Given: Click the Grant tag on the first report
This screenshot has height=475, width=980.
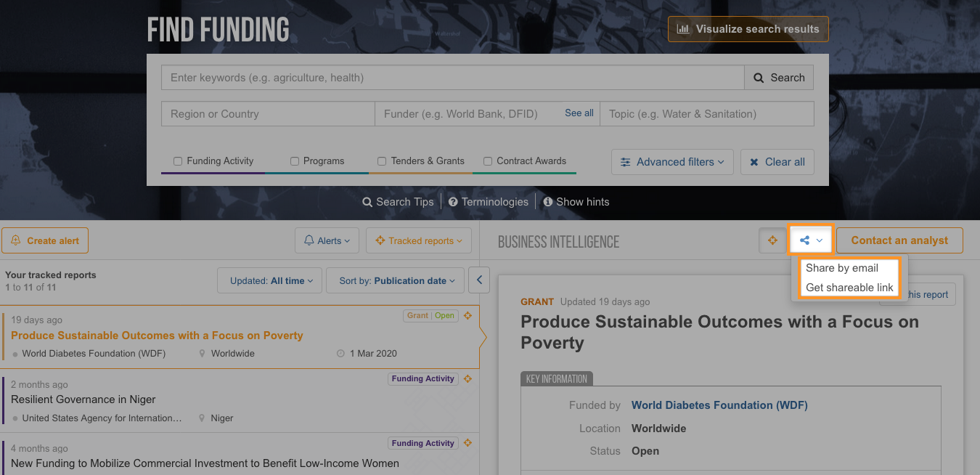Looking at the screenshot, I should 417,316.
